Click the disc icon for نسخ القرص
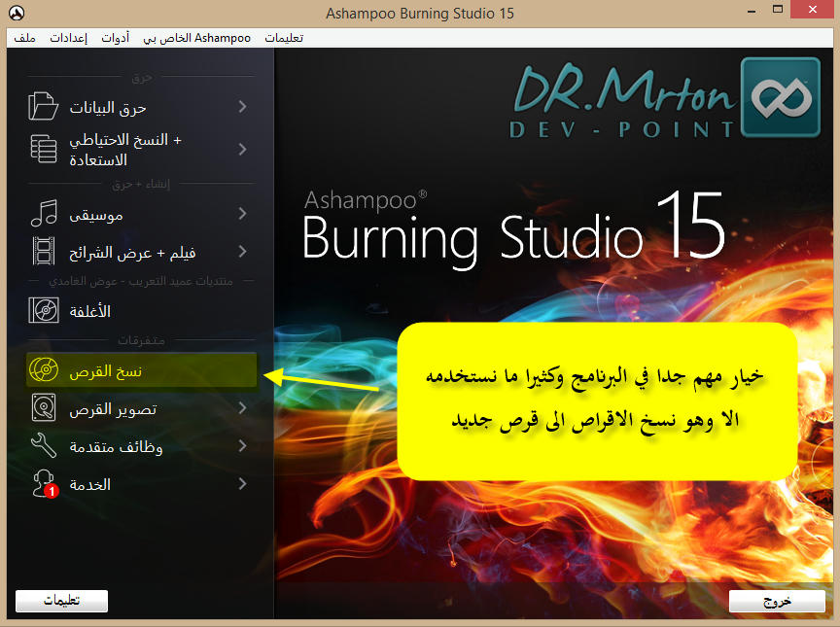Screen dimensions: 840x627 tap(44, 371)
